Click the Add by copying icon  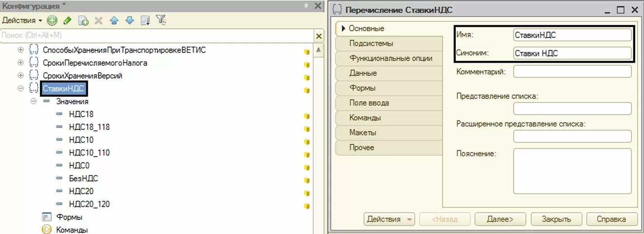(x=83, y=20)
